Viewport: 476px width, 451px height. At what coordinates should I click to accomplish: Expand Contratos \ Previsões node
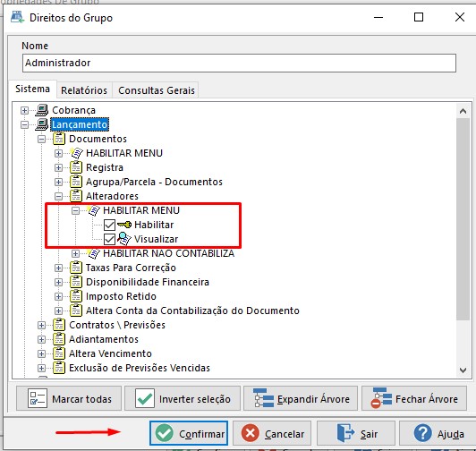(41, 325)
